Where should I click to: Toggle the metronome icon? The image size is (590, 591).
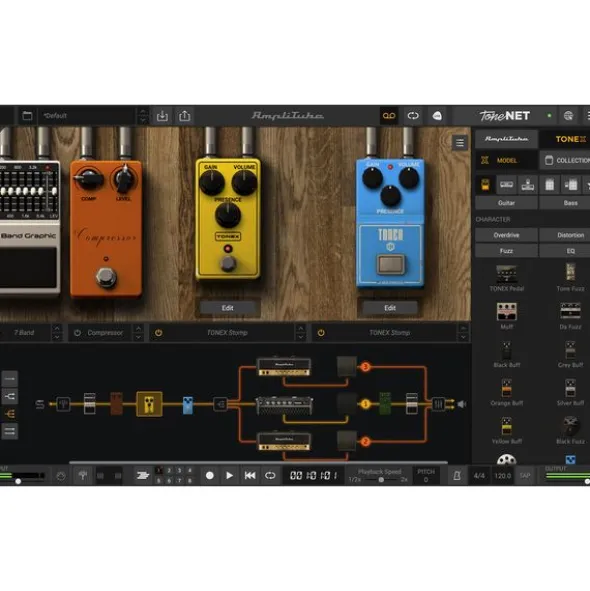pyautogui.click(x=457, y=476)
